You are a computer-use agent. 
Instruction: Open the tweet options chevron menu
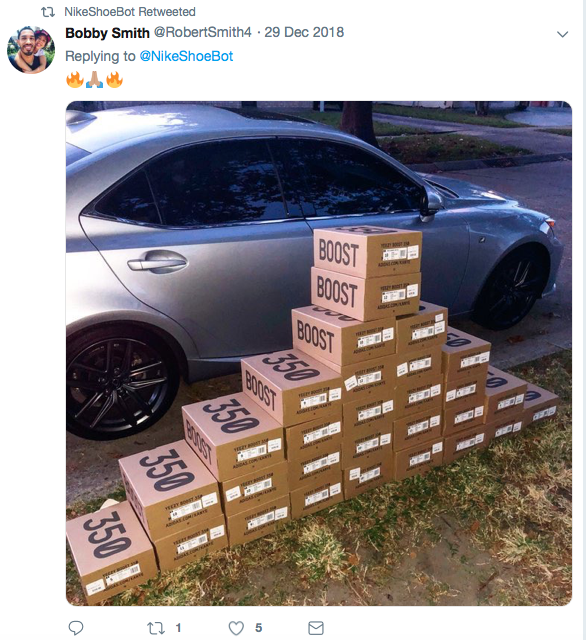pos(562,34)
